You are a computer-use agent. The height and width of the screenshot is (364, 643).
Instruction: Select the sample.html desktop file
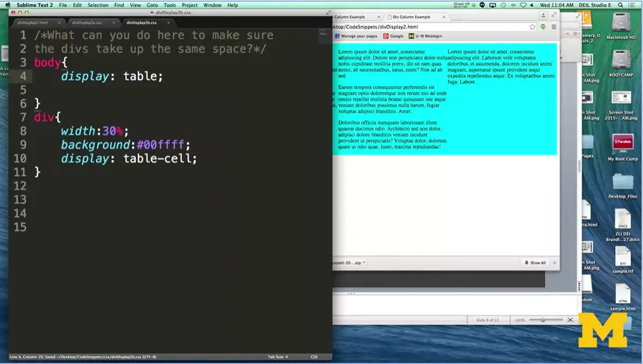pyautogui.click(x=622, y=296)
